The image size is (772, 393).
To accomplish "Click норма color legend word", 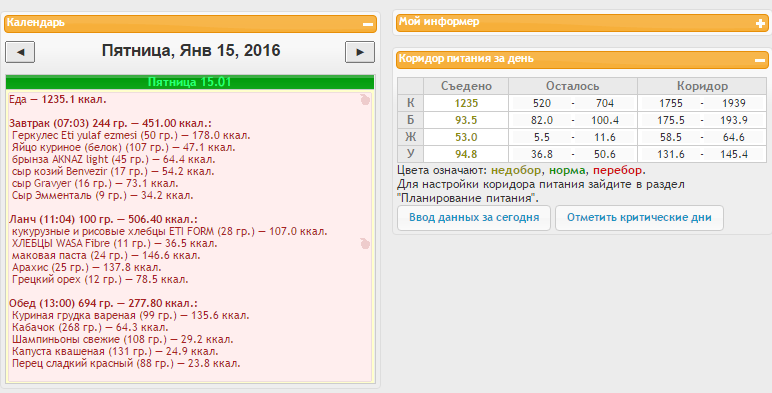I will tap(567, 170).
